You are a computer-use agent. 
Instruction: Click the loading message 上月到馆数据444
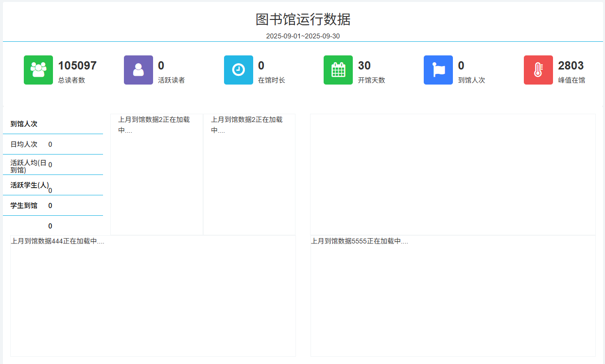point(58,241)
